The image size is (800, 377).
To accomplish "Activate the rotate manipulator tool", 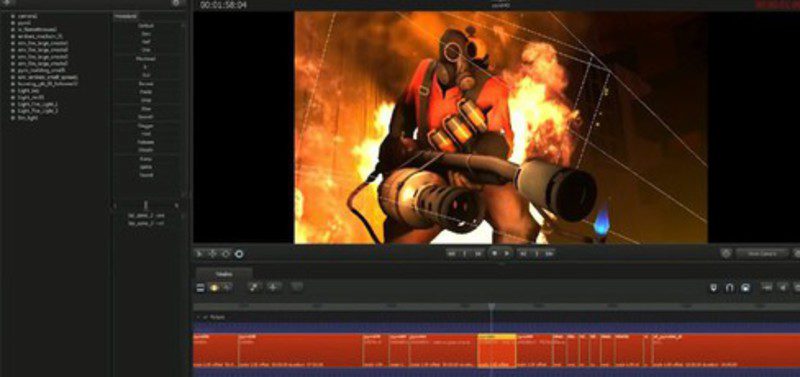I will point(226,253).
